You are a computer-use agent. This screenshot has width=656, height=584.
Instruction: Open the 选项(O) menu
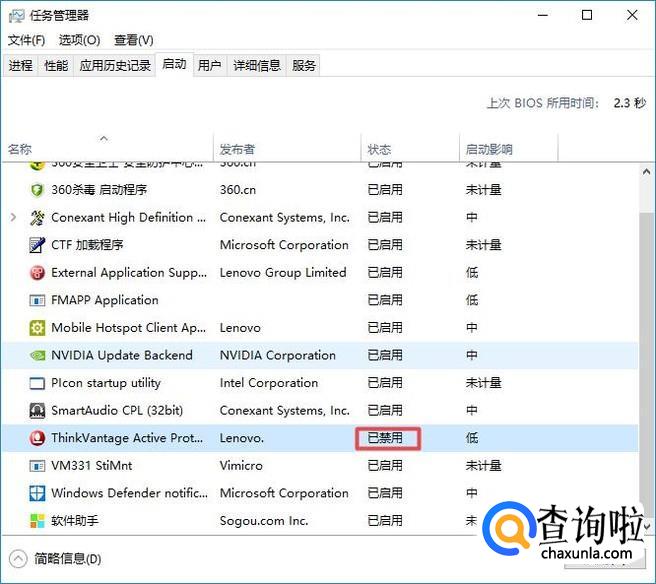tap(79, 40)
